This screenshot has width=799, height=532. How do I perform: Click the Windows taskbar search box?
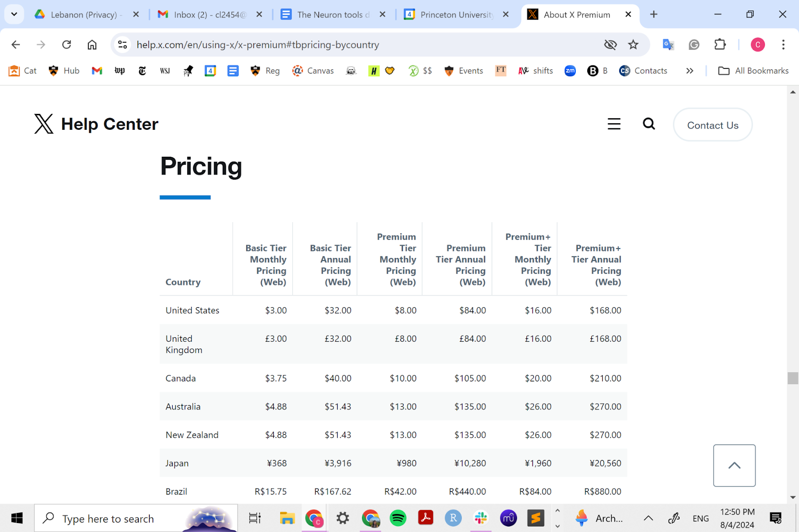coord(136,519)
